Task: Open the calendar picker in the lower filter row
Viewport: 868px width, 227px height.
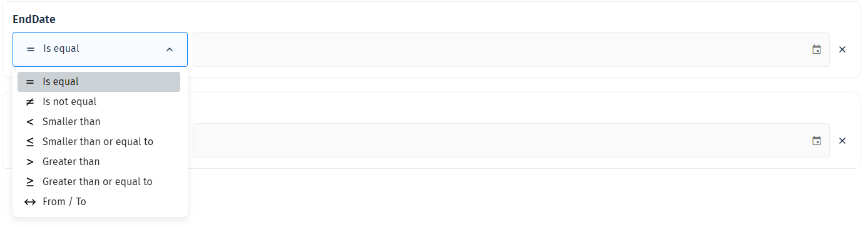Action: 817,141
